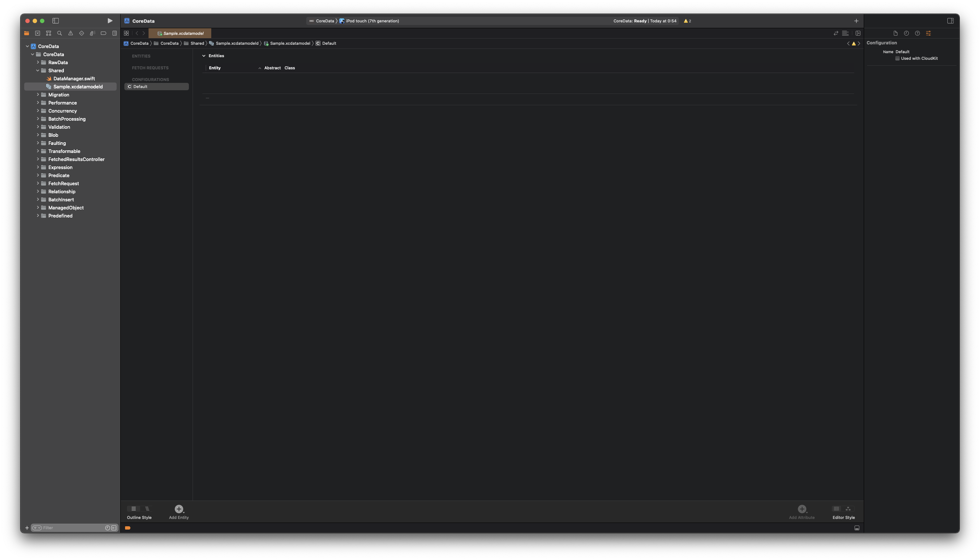Enable Used with CloudKit checkbox
Screen dimensions: 980x560
(x=897, y=58)
